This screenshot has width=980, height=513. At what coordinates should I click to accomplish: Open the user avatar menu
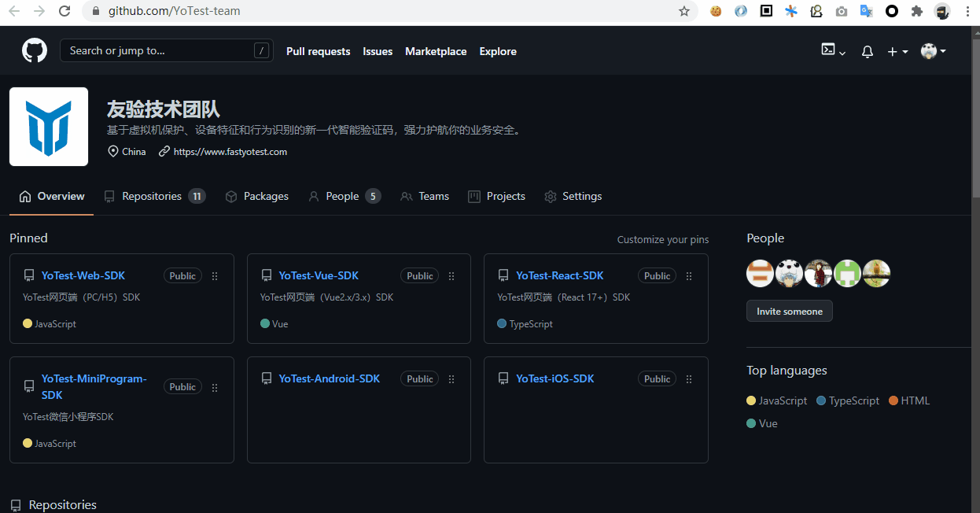[x=933, y=51]
